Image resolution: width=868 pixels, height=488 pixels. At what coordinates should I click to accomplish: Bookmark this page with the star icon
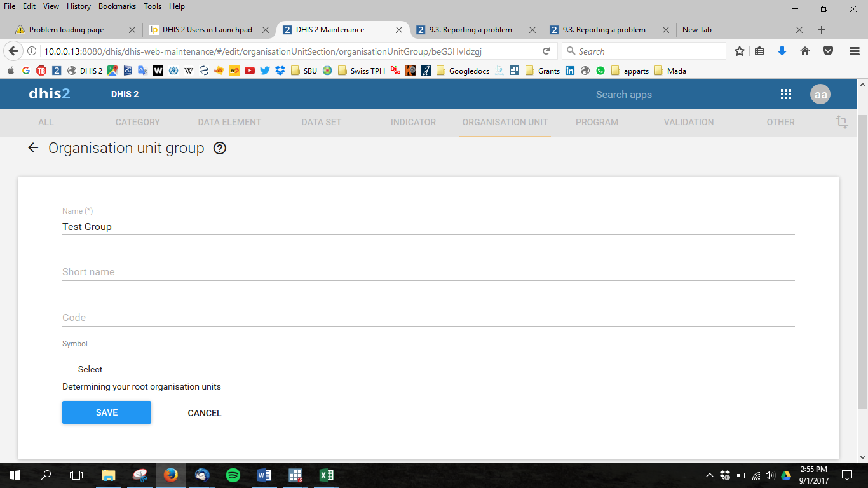pyautogui.click(x=740, y=51)
